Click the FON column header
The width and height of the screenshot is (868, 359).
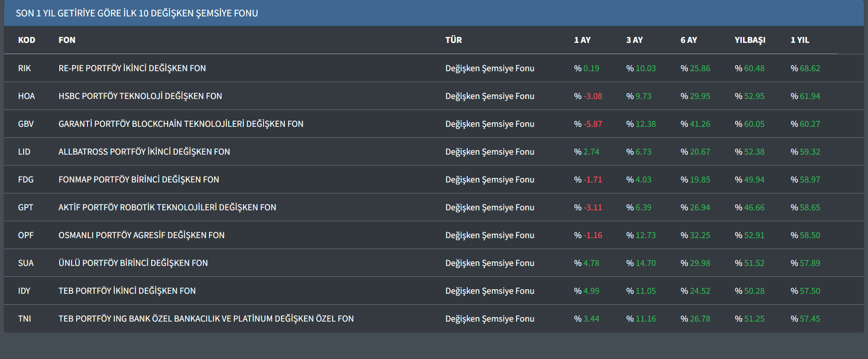tap(67, 40)
